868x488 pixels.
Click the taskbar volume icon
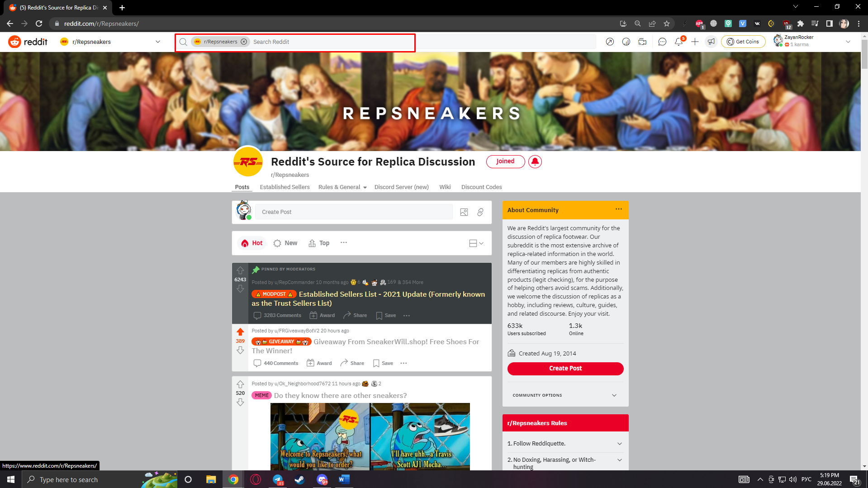pos(792,479)
